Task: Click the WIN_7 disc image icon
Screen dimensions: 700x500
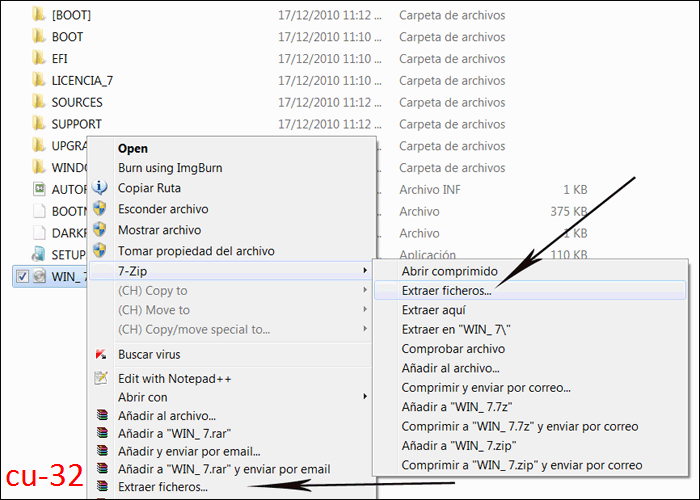Action: tap(39, 276)
